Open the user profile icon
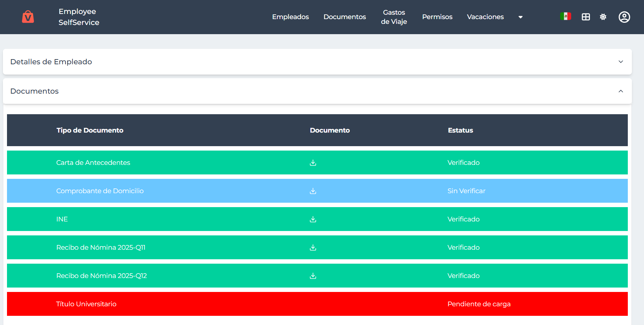Screen dimensions: 644x325 click(x=624, y=17)
